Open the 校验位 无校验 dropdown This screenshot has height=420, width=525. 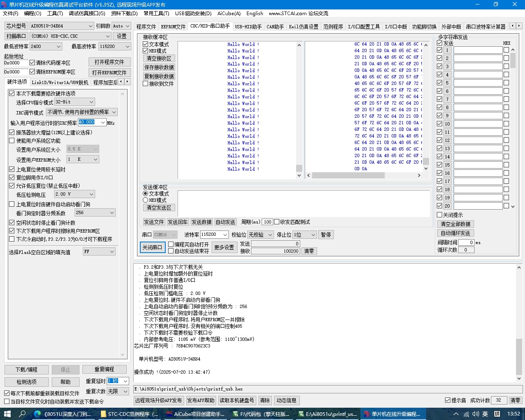[260, 235]
